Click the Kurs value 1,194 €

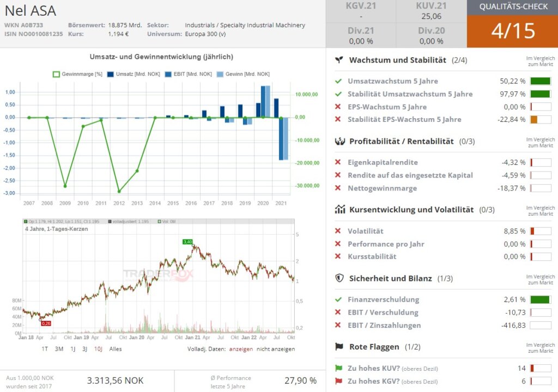tap(118, 34)
